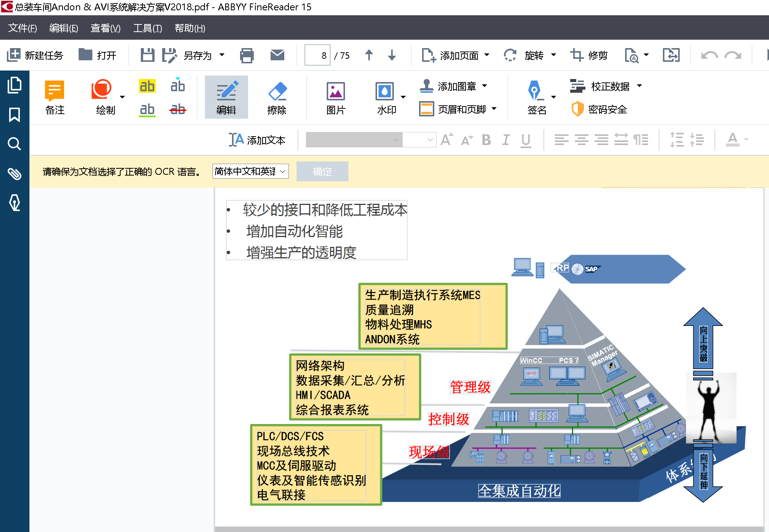Screen dimensions: 769x532
Task: Expand the Save As dropdown arrow
Action: pos(222,55)
